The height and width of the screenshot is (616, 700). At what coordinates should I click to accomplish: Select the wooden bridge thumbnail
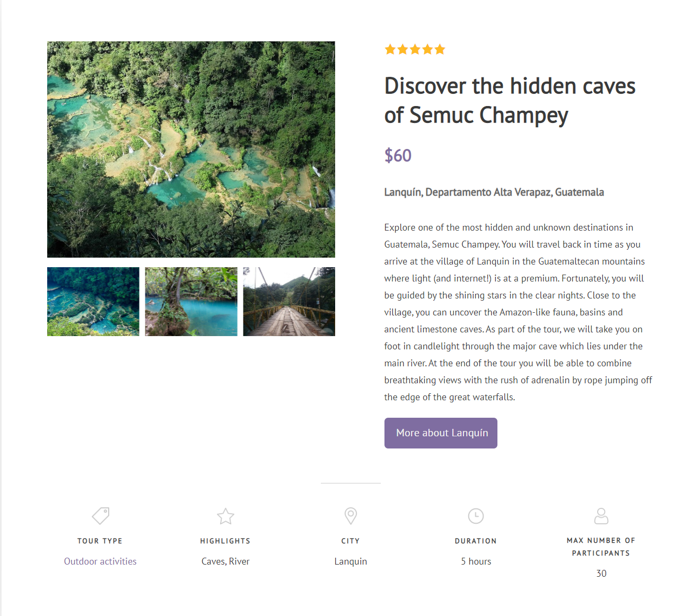289,302
